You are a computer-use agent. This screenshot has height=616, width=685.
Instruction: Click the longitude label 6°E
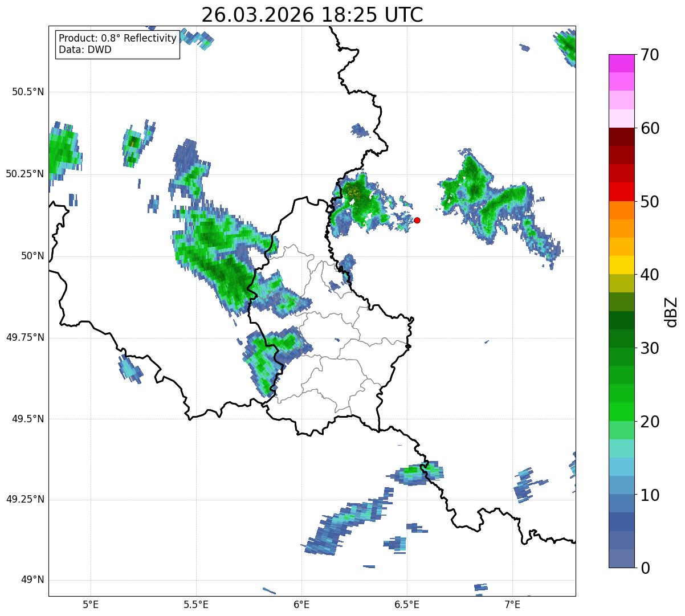301,604
